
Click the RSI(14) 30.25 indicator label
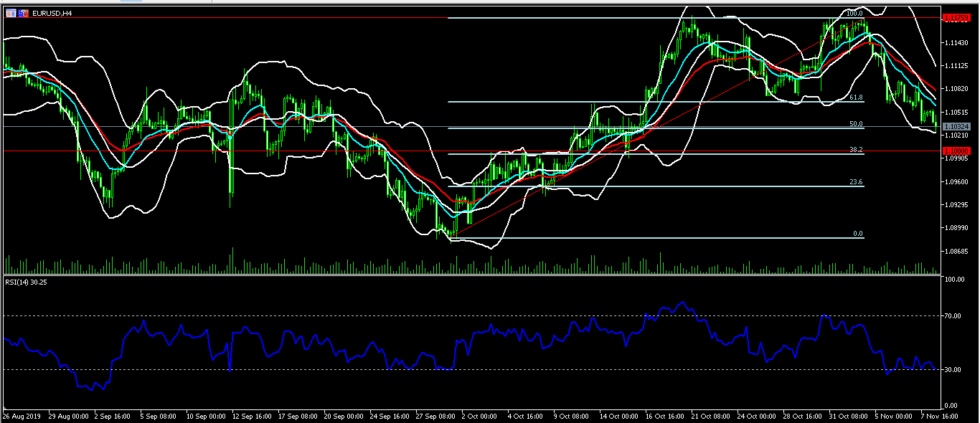coord(27,282)
